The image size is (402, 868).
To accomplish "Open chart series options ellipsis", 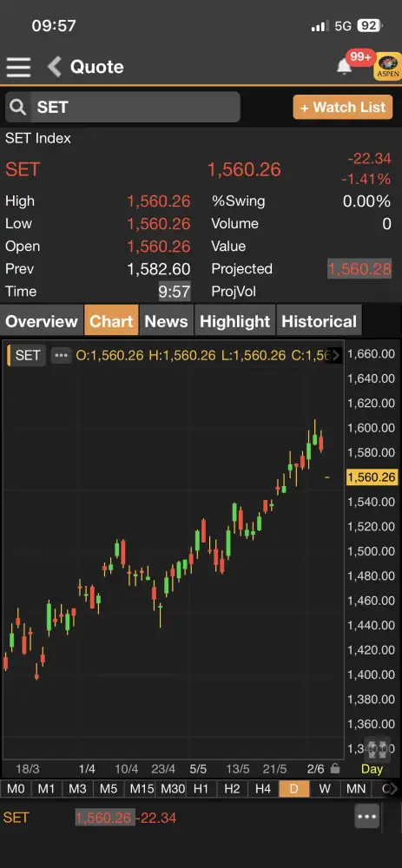I will click(61, 355).
